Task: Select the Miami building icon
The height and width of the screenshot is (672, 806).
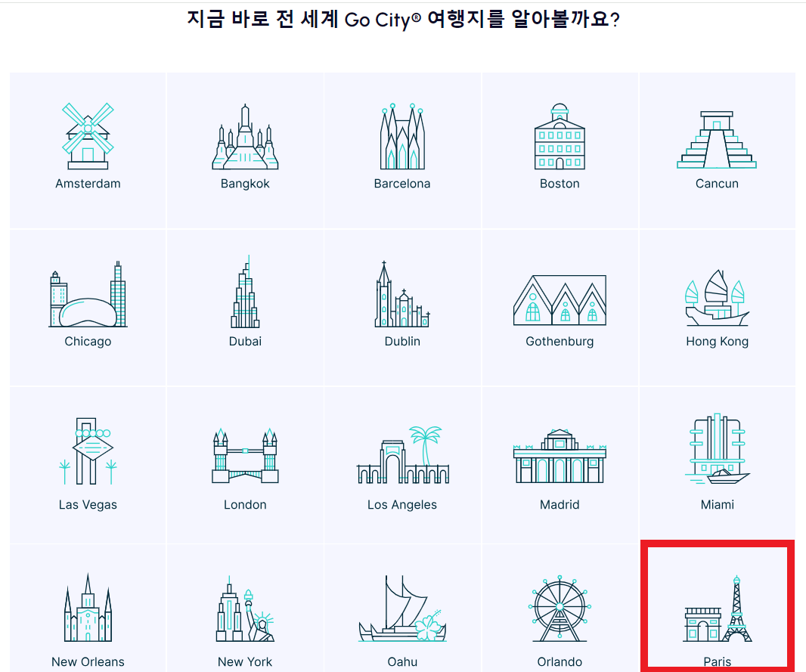Action: tap(716, 449)
